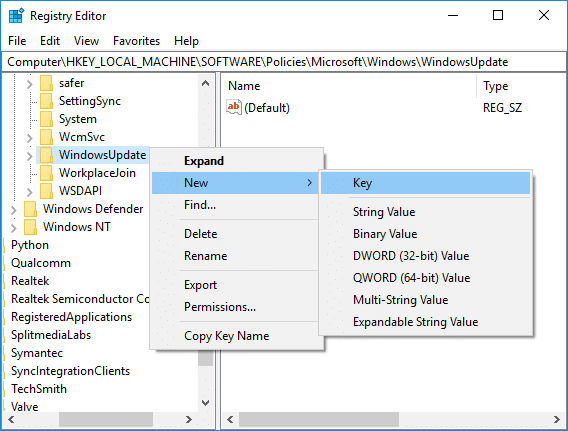The height and width of the screenshot is (431, 568).
Task: Select DWORD (32-bit) Value option
Action: pyautogui.click(x=411, y=256)
